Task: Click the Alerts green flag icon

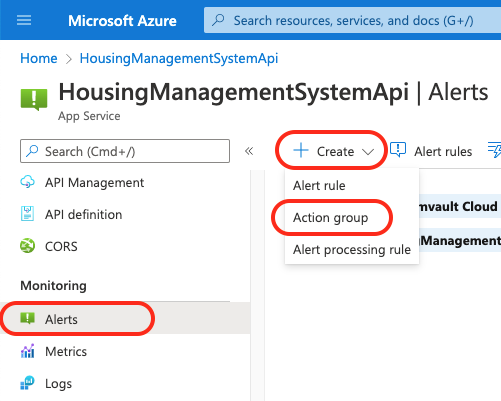Action: (x=27, y=318)
